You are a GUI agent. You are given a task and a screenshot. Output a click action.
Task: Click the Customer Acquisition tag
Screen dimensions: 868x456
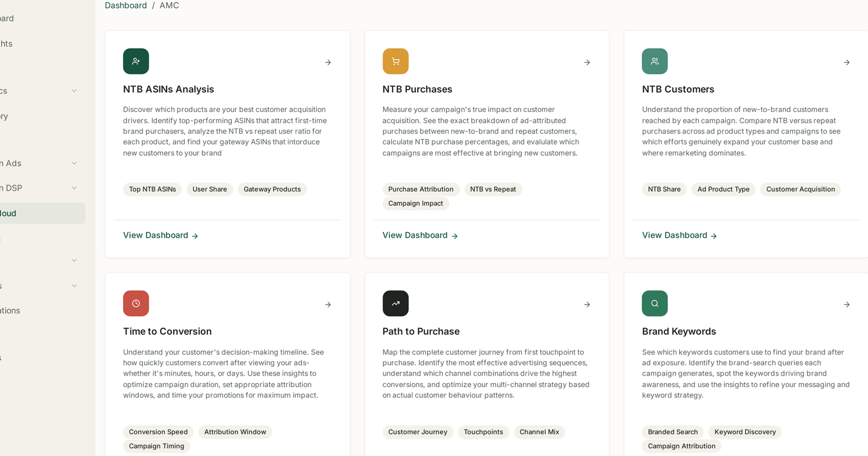coord(800,189)
